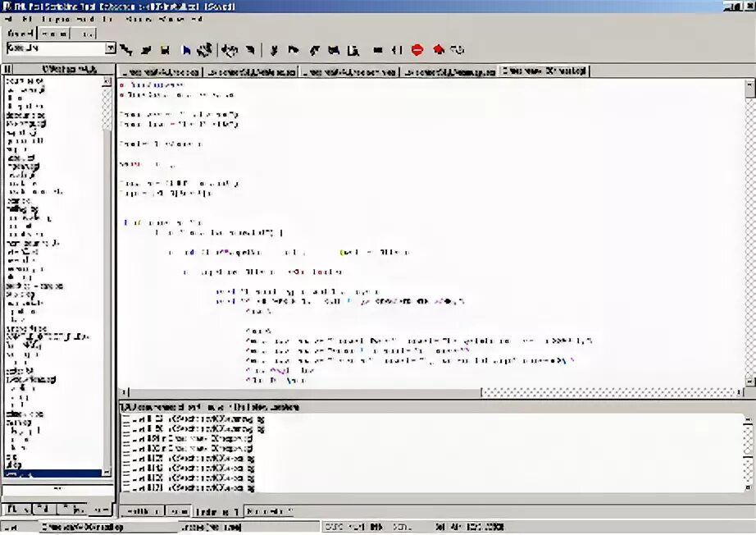Viewport: 756px width, 535px height.
Task: Switch to the second editor document tab
Action: tap(251, 72)
